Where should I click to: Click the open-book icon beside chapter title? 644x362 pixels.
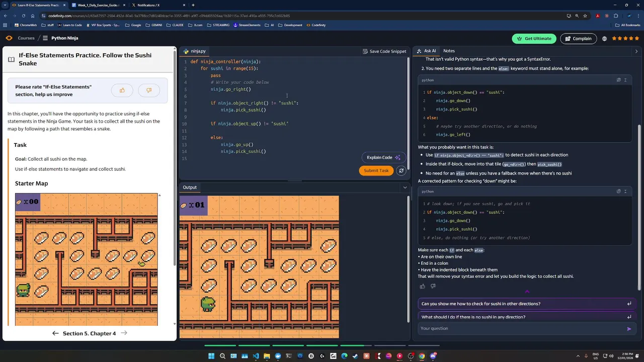tap(11, 59)
